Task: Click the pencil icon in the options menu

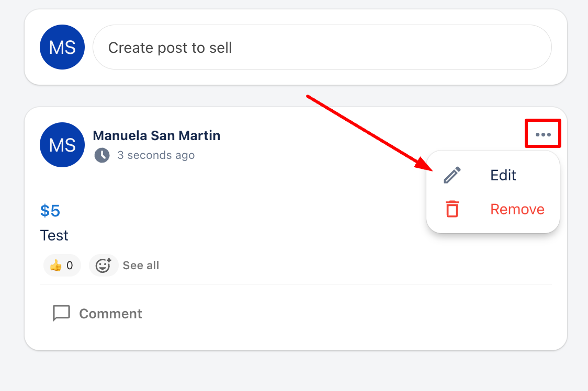Action: click(453, 175)
